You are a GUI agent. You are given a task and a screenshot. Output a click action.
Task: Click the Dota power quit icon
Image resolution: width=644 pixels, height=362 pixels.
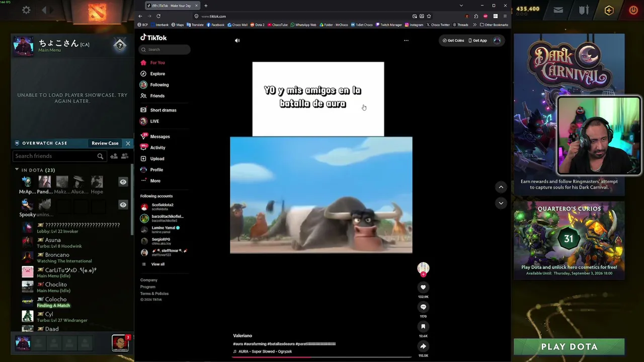(633, 10)
